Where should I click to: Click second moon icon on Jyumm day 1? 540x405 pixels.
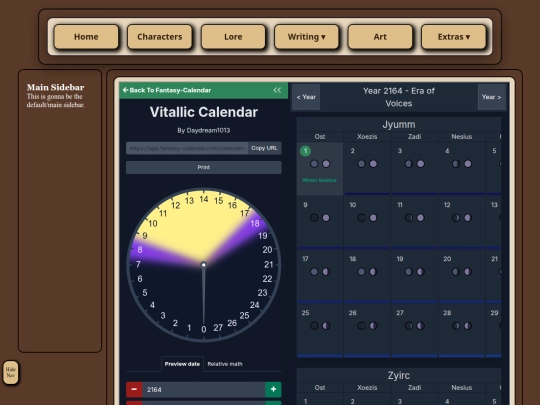[326, 164]
